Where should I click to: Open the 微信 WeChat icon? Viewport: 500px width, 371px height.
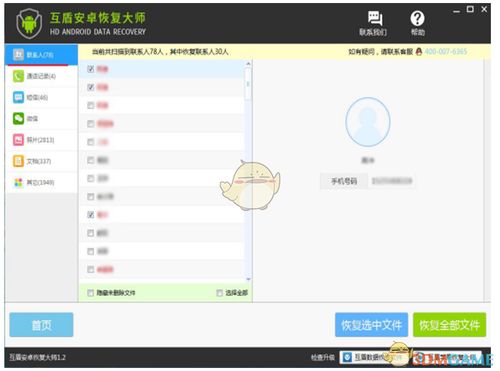18,118
